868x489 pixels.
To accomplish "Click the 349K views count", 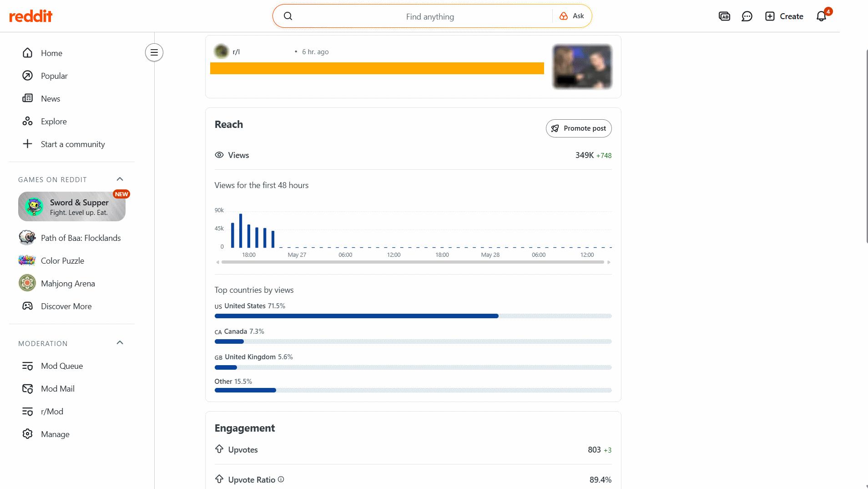I will [x=585, y=155].
